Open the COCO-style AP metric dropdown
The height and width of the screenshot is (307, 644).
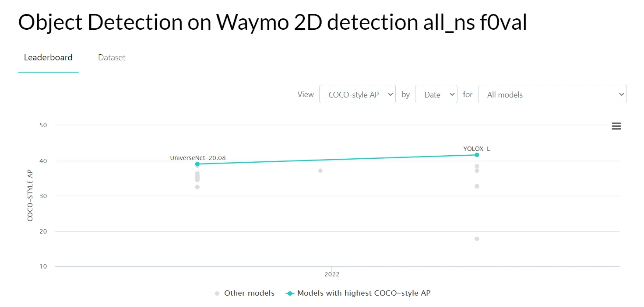[x=357, y=94]
